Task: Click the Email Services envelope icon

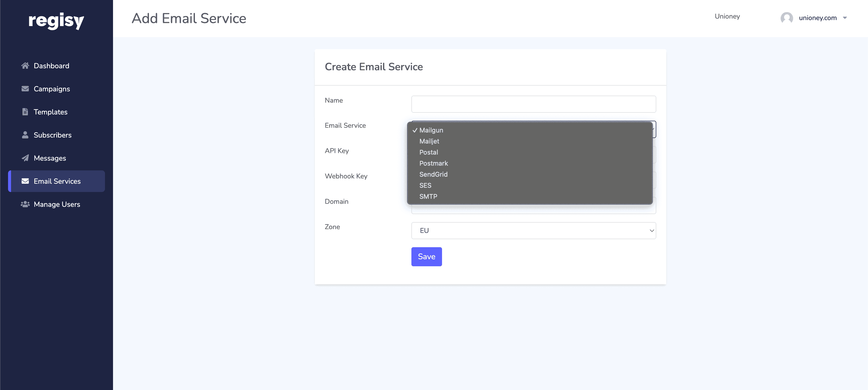Action: point(25,181)
